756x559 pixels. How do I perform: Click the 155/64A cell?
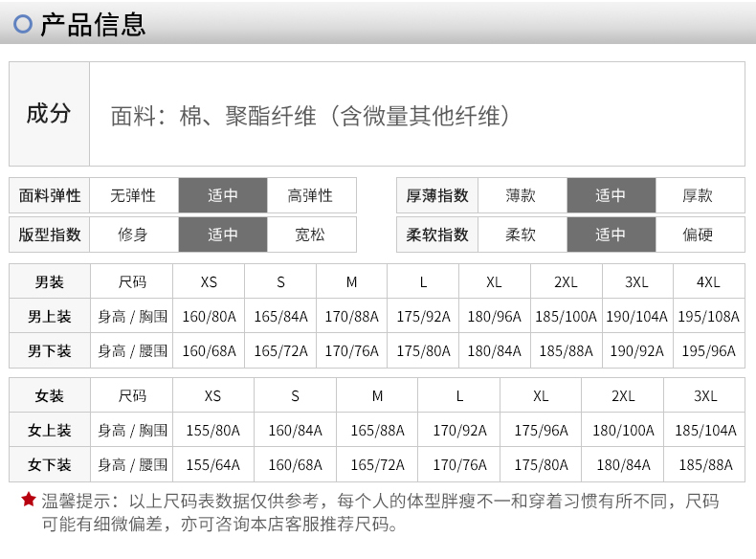(x=213, y=464)
